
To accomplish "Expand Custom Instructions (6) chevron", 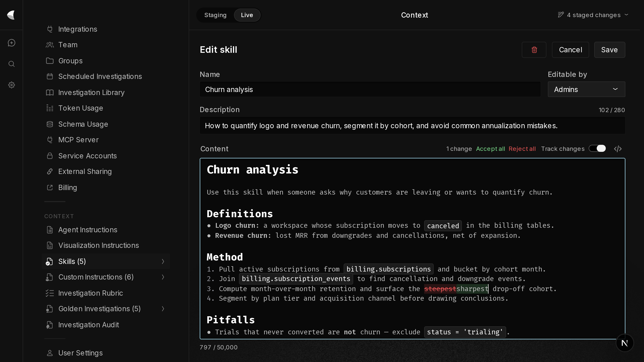I will 163,277.
